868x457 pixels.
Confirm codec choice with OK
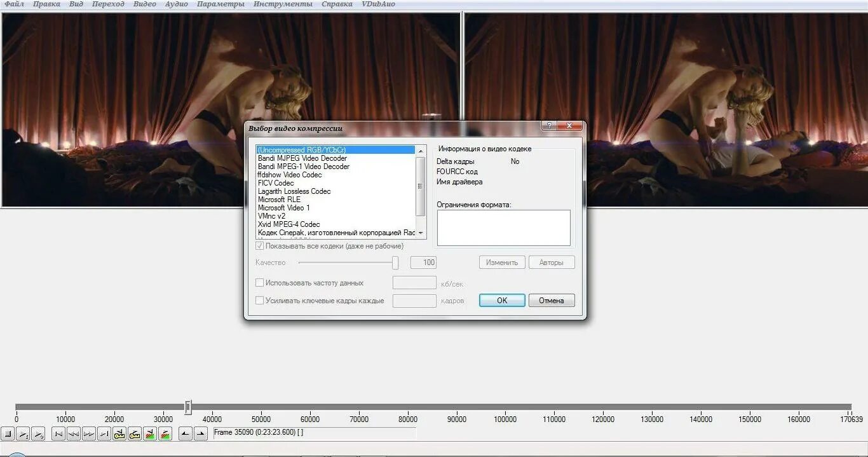coord(502,301)
